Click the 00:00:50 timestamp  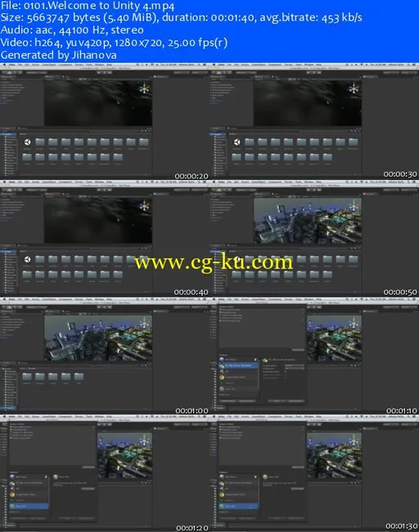(400, 292)
